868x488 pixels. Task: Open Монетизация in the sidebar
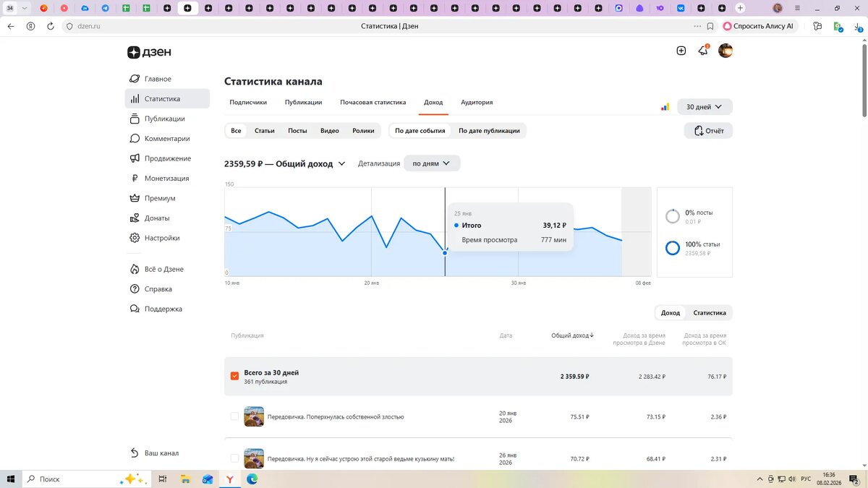tap(167, 179)
